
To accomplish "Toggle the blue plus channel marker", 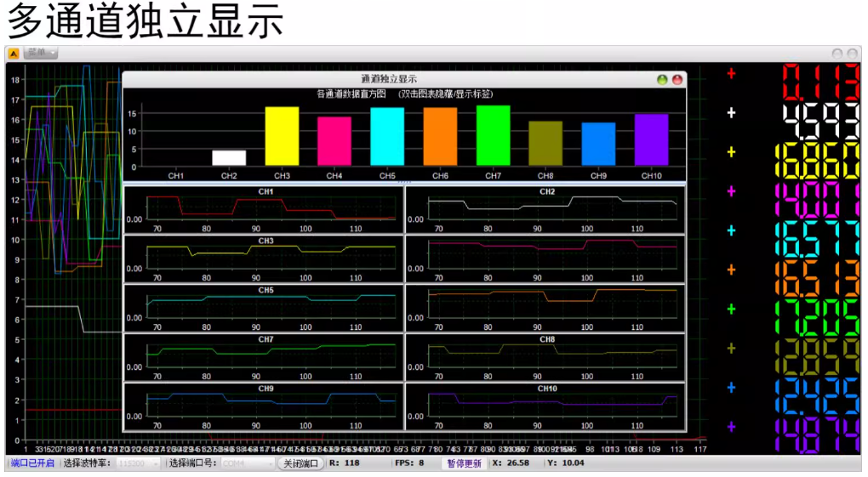I will [731, 388].
